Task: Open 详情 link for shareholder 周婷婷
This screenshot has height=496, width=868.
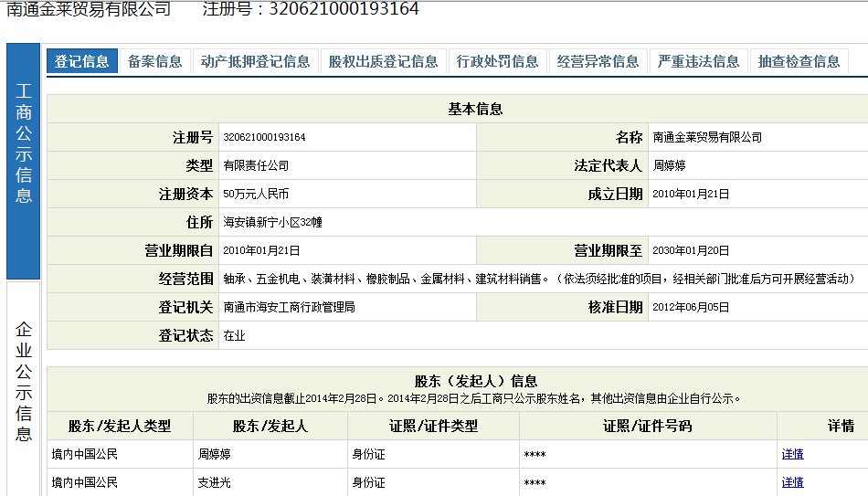Action: tap(792, 454)
